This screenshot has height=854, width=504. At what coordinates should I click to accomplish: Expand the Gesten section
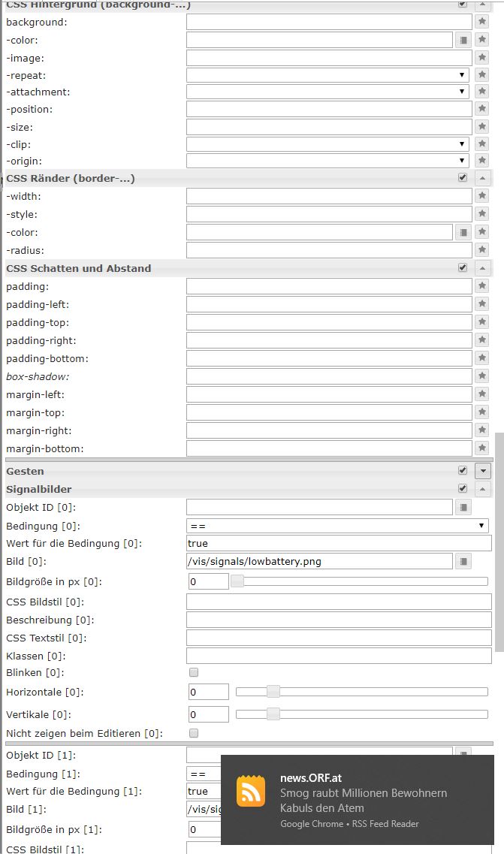coord(483,471)
